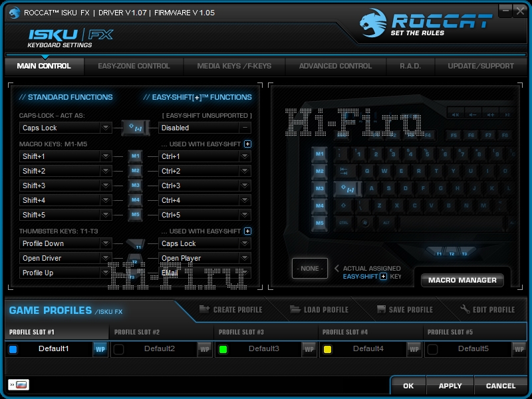The width and height of the screenshot is (532, 399).
Task: Click the Caps Lock Easy-Shift key icon
Action: (136, 128)
